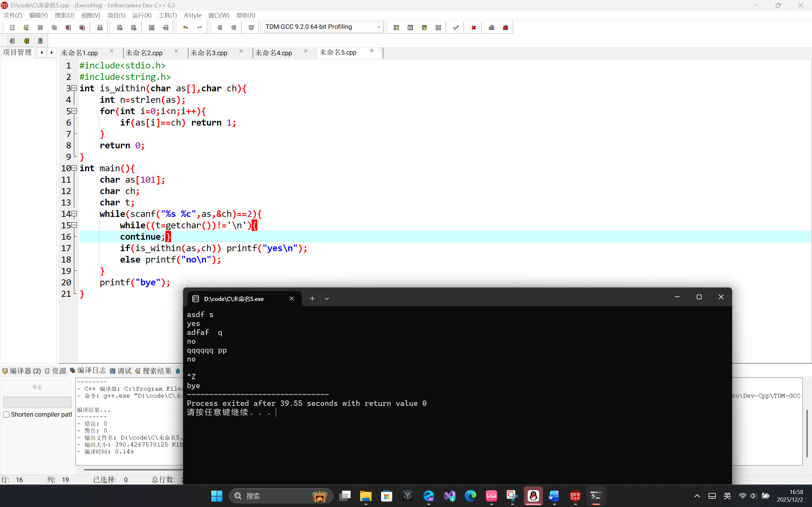Viewport: 812px width, 507px height.
Task: Expand hidden system tray icons chevron
Action: tap(697, 496)
